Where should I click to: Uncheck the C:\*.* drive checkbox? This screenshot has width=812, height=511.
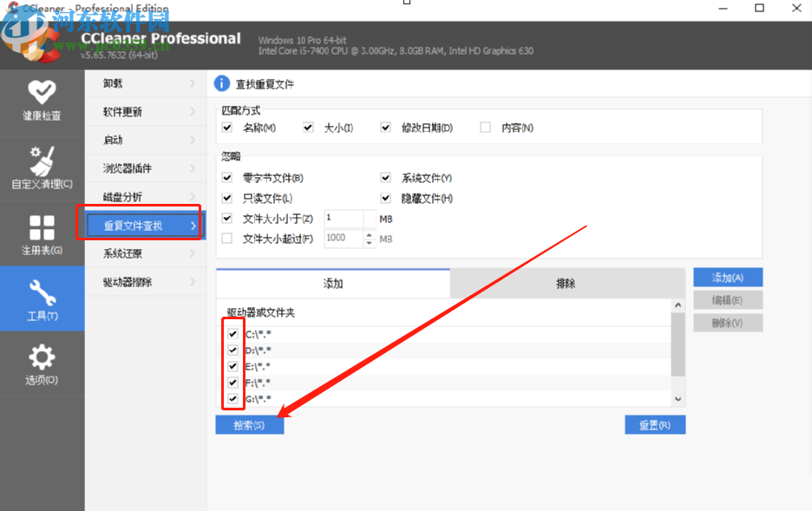(232, 334)
